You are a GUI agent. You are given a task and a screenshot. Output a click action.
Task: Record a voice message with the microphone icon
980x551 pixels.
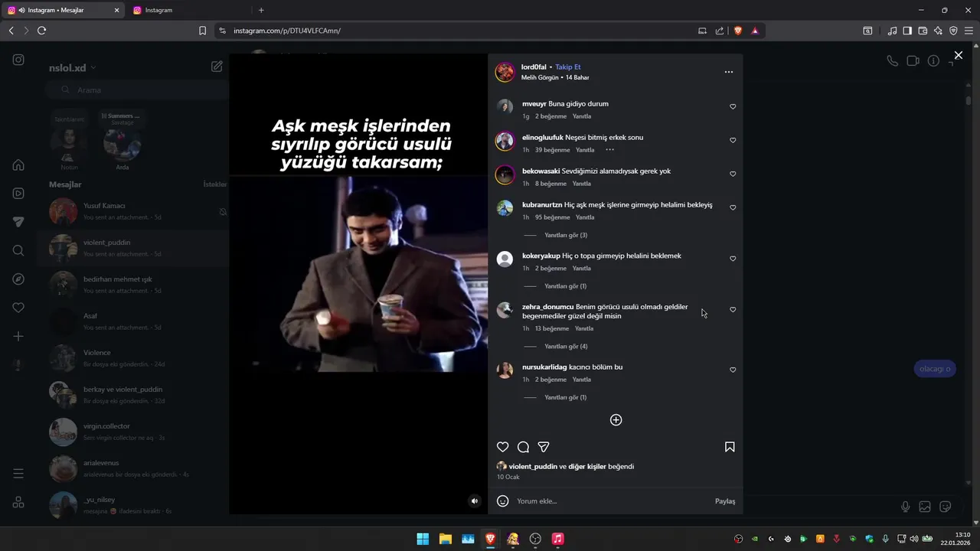point(905,507)
